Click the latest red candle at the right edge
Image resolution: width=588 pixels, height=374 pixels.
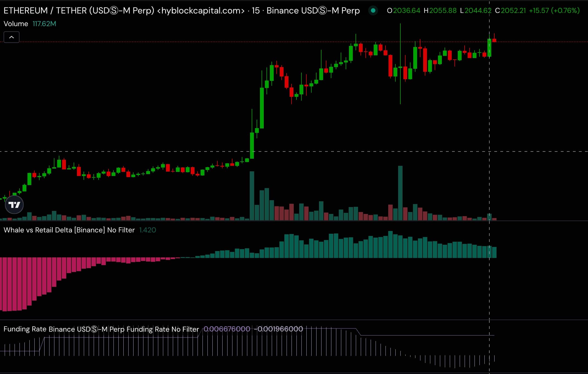(x=494, y=40)
